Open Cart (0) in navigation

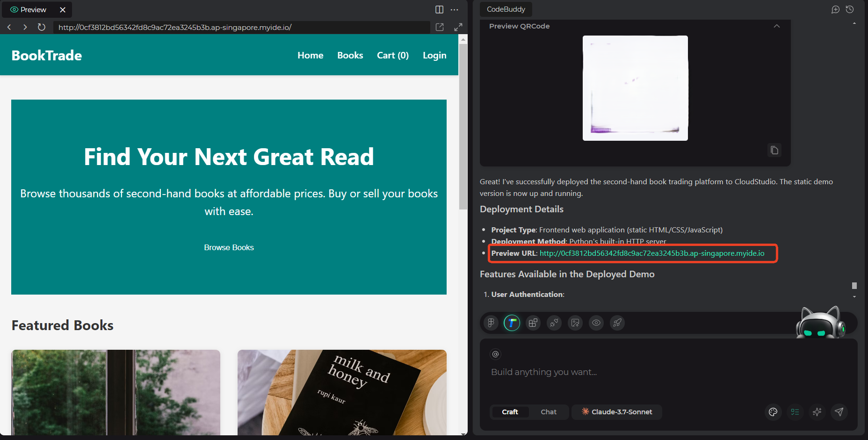click(x=393, y=55)
